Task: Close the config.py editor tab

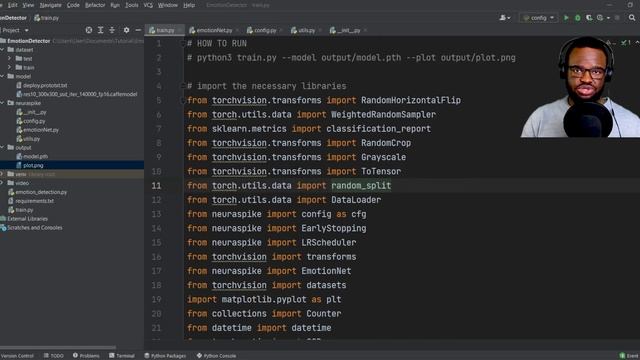Action: pyautogui.click(x=281, y=31)
